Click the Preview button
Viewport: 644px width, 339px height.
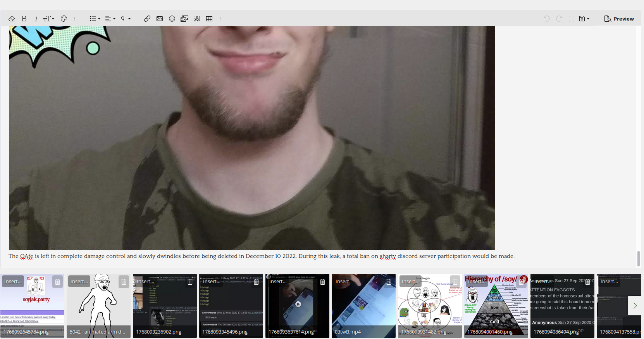[x=619, y=19]
